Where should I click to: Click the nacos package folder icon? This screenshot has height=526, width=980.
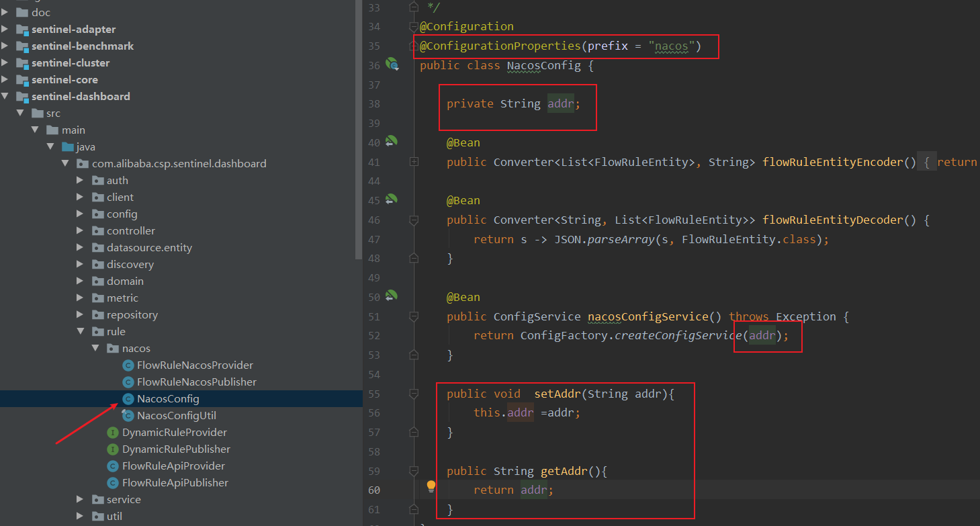[113, 349]
